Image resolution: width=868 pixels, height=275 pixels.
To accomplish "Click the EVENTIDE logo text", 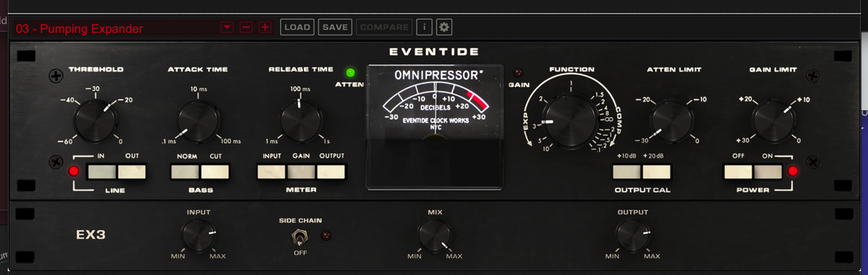I will click(434, 52).
